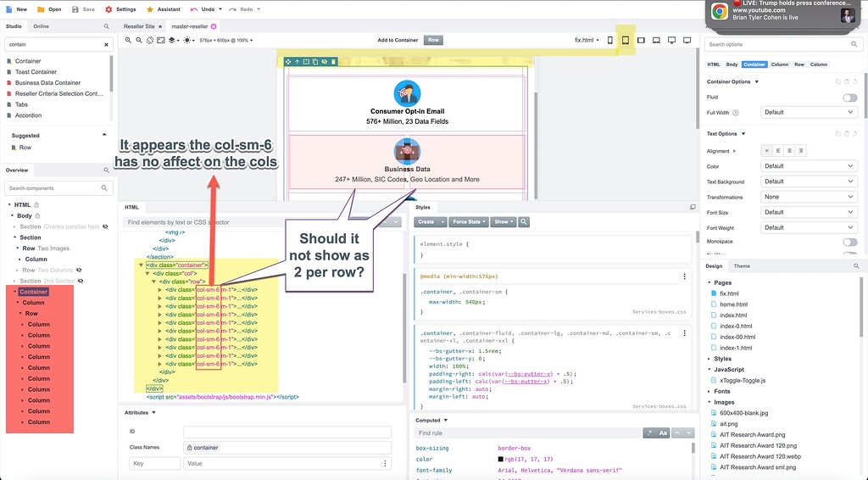Click Full Width help question icon

tap(736, 113)
